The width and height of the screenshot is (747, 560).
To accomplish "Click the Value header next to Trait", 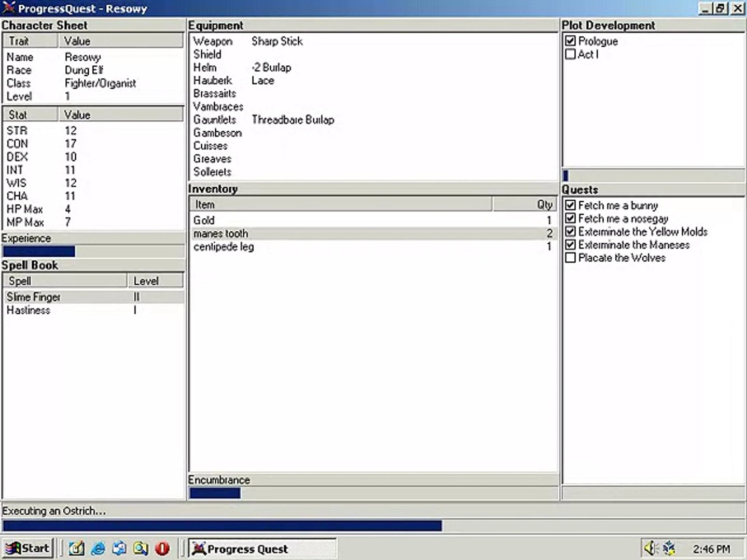I will [x=121, y=41].
